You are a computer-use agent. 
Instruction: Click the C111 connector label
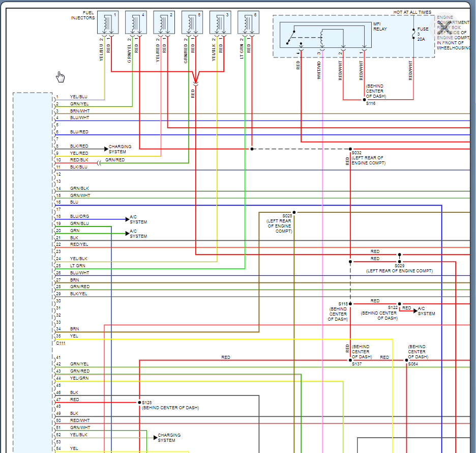61,344
